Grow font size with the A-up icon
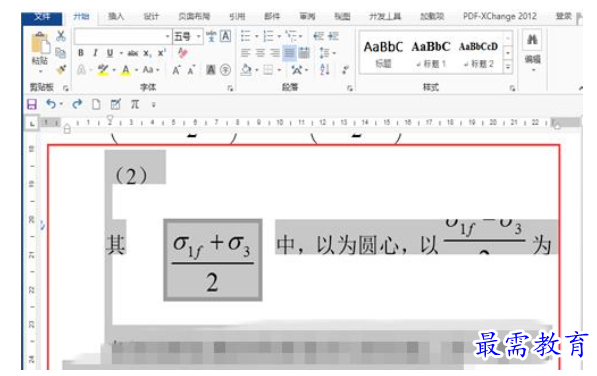This screenshot has width=597, height=376. 176,70
